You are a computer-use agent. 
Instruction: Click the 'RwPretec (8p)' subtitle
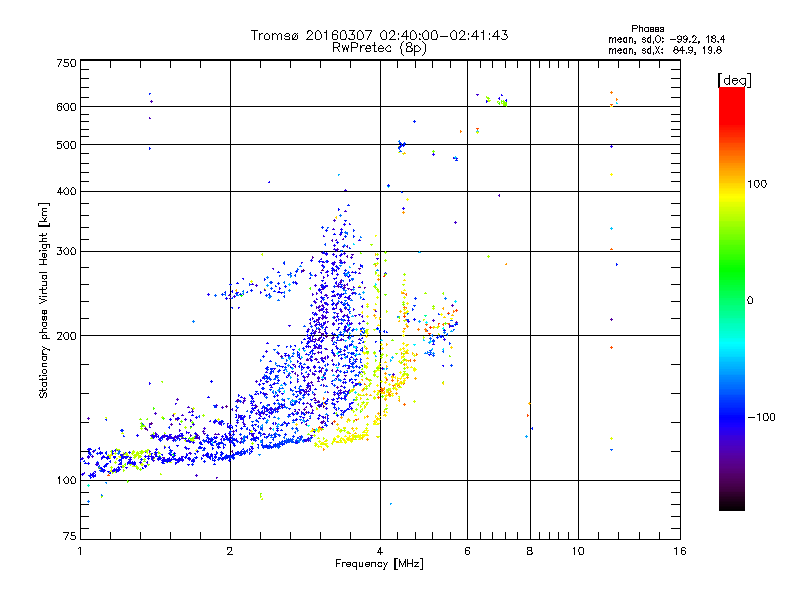[x=379, y=48]
